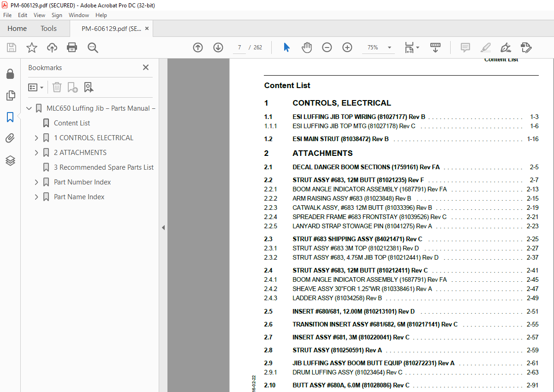Select 3 Recommended Spare Parts List bookmark
This screenshot has height=392, width=554.
(x=104, y=167)
